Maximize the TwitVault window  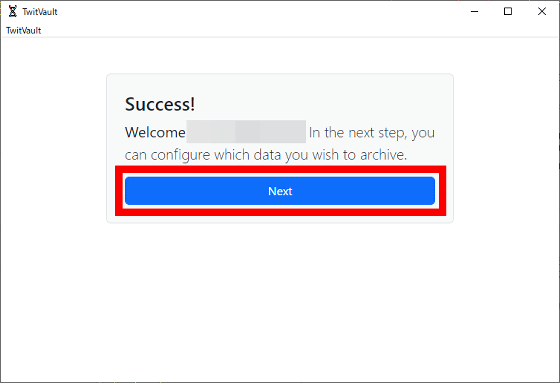pos(508,11)
